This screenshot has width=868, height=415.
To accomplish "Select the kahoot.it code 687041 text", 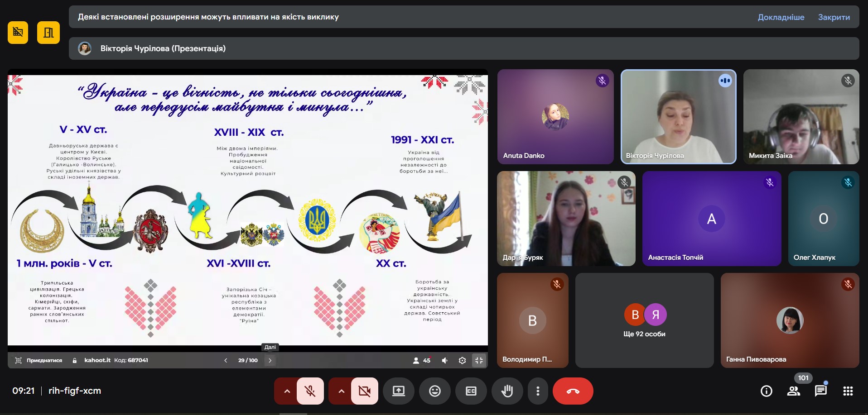I will pyautogui.click(x=116, y=360).
